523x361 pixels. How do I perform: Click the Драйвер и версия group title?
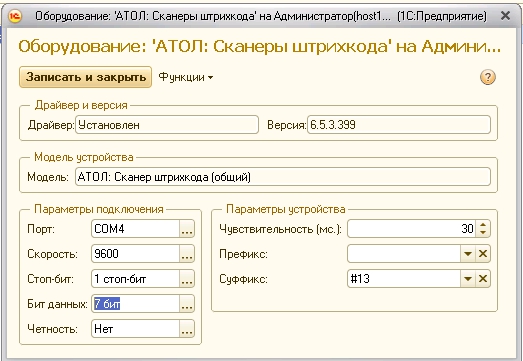81,105
